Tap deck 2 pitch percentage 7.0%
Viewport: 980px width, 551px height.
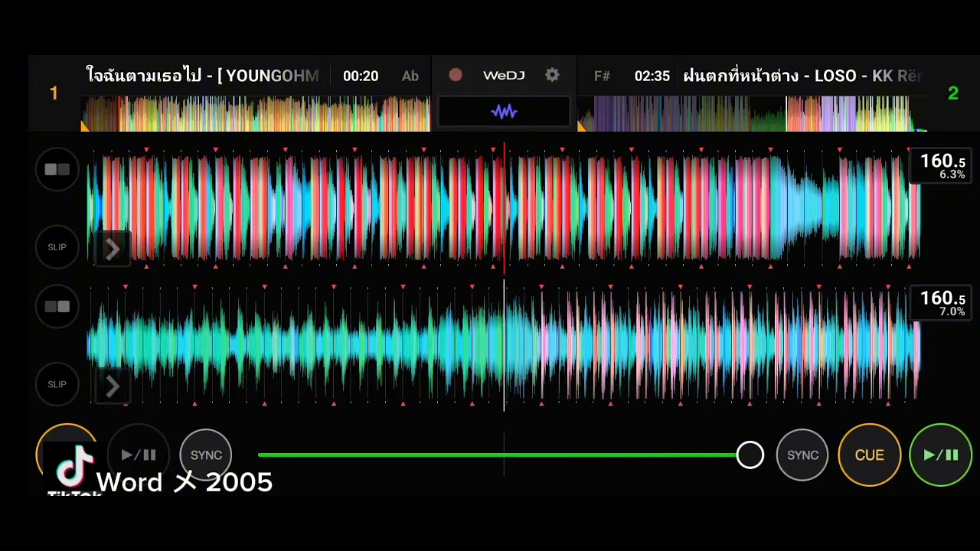pos(952,312)
